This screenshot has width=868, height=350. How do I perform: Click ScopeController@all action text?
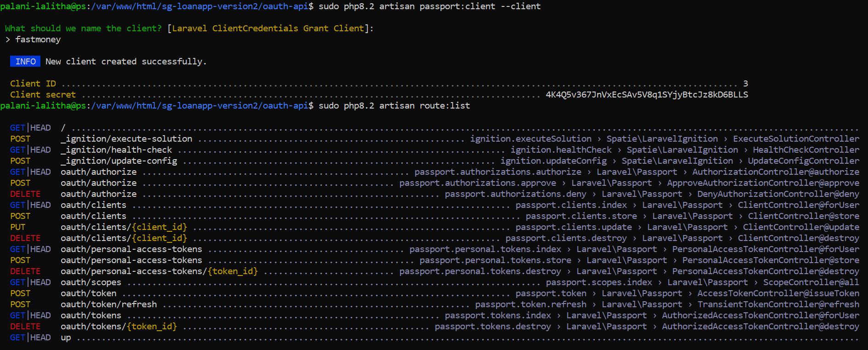(811, 282)
